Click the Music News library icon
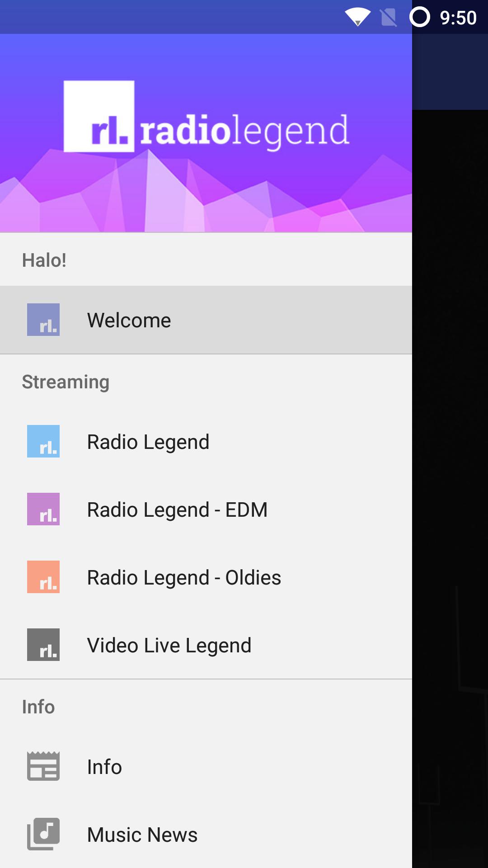This screenshot has height=868, width=488. pos(43,834)
